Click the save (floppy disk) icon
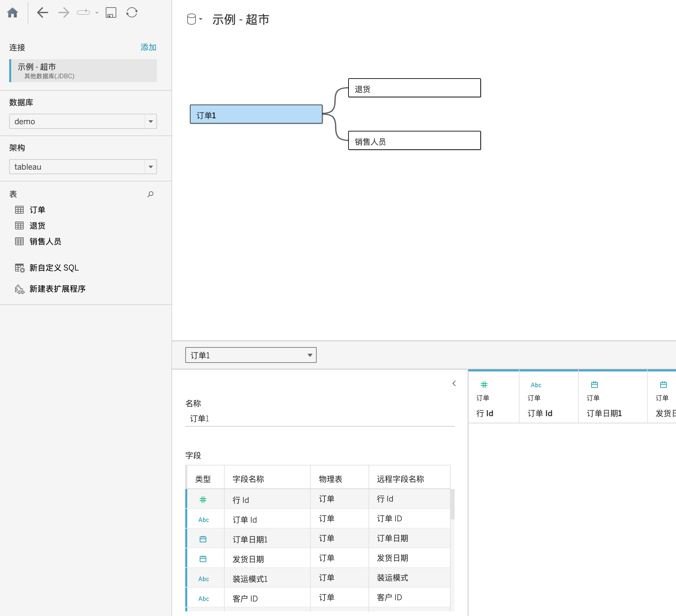The image size is (676, 616). [111, 13]
